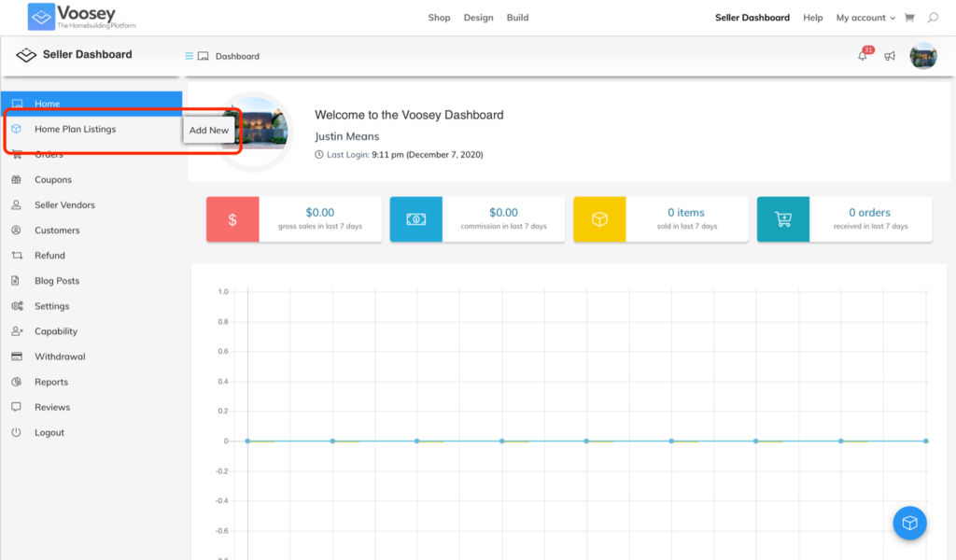Click the Seller Vendors person icon
The height and width of the screenshot is (560, 956).
point(17,204)
